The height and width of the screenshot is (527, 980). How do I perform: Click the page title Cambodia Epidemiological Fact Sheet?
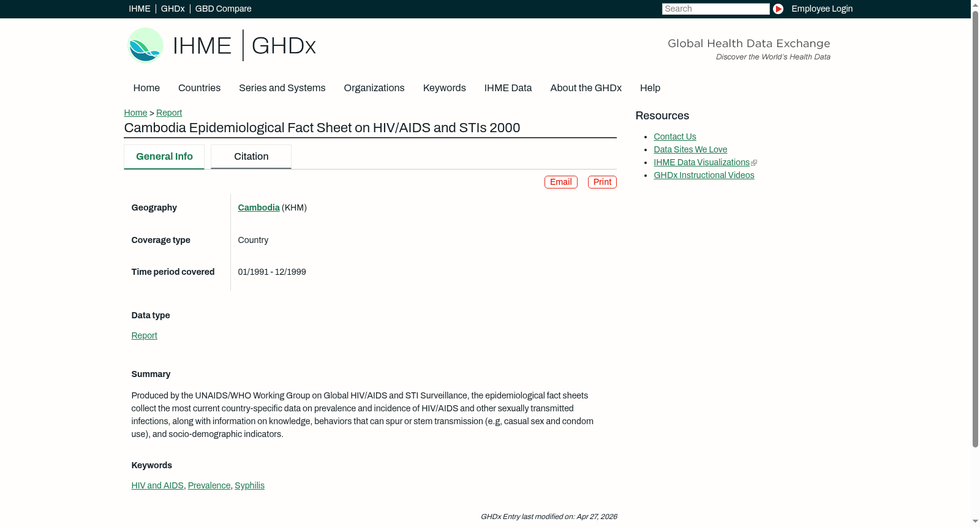[322, 128]
